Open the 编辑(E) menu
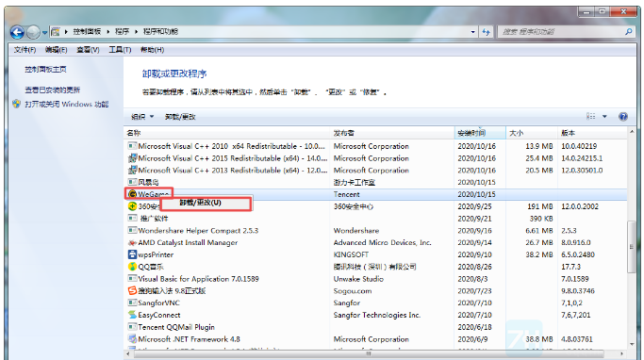Image resolution: width=644 pixels, height=360 pixels. click(x=56, y=50)
